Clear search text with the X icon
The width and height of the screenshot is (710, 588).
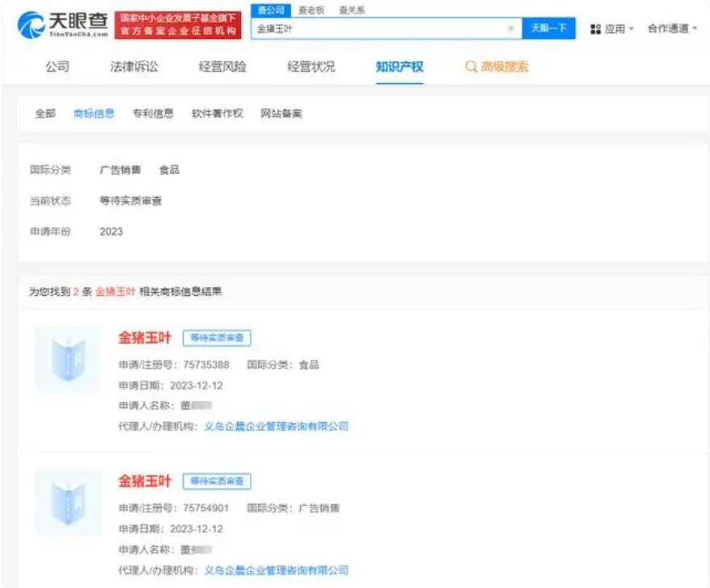pos(510,29)
